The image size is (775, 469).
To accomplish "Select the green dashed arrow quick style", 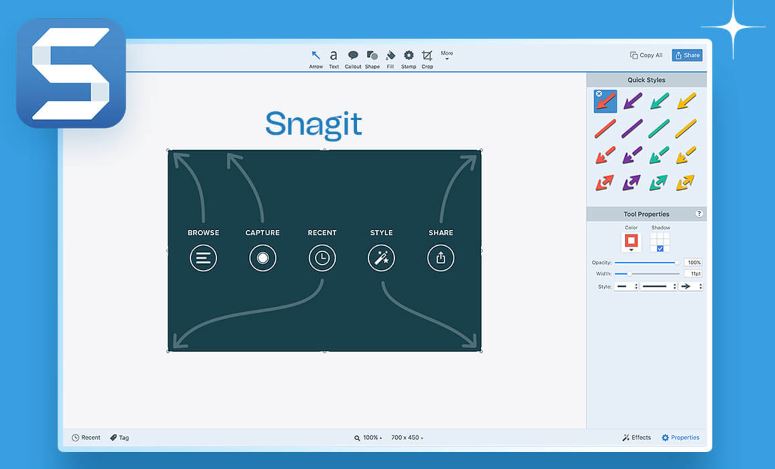I will (659, 156).
